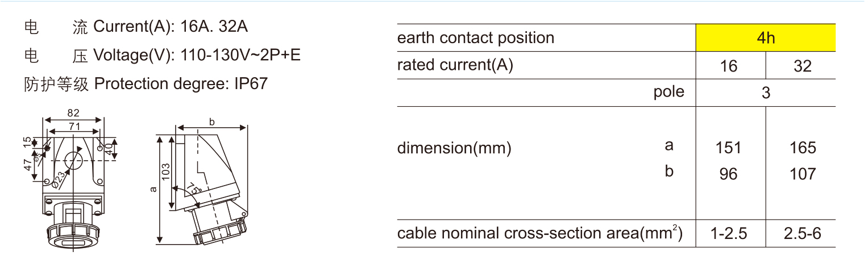Click the Protection degree: IP67 line
The width and height of the screenshot is (868, 277).
tap(180, 84)
